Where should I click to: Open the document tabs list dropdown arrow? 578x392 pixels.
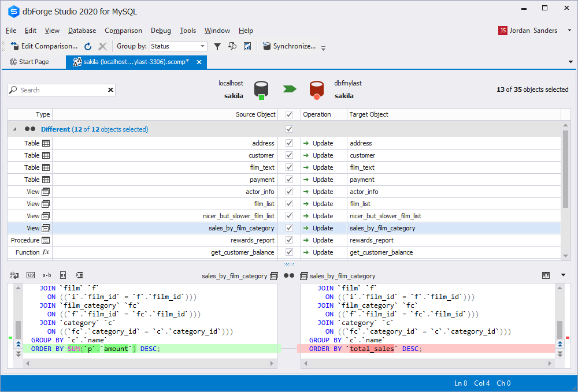(570, 62)
